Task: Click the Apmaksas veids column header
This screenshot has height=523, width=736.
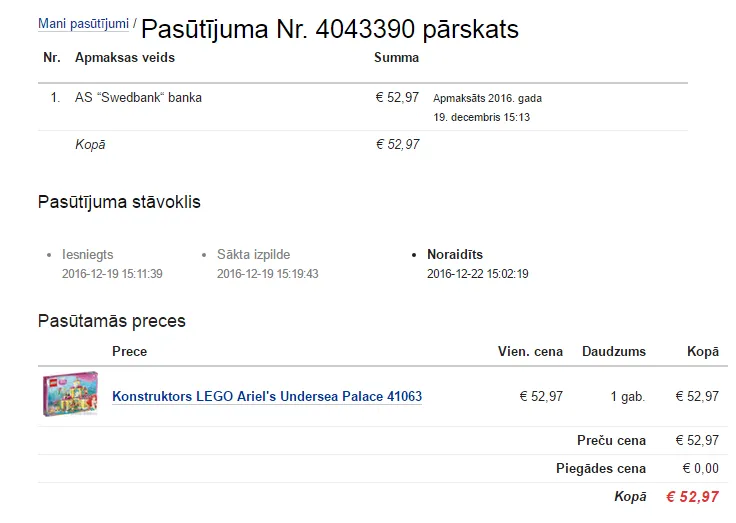Action: click(125, 58)
